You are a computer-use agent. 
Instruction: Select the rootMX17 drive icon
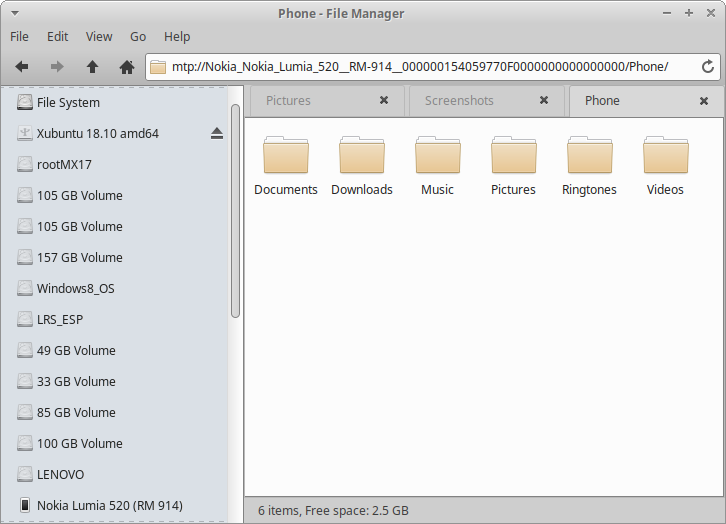click(25, 164)
